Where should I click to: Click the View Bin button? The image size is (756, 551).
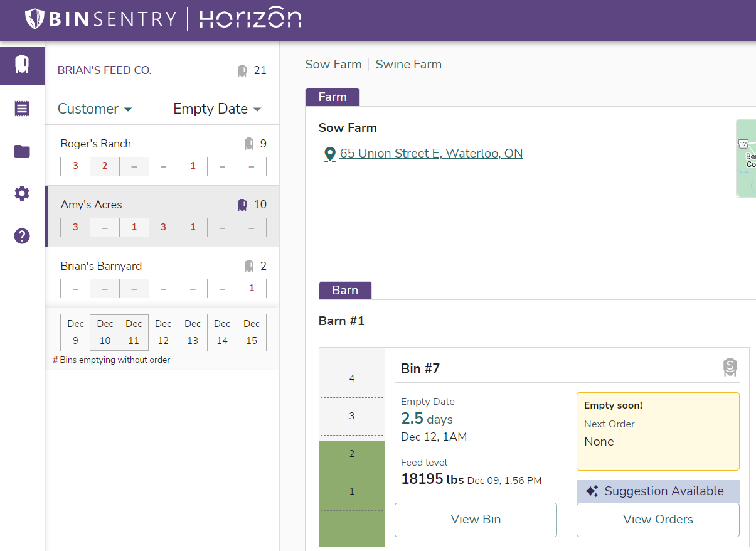(476, 520)
